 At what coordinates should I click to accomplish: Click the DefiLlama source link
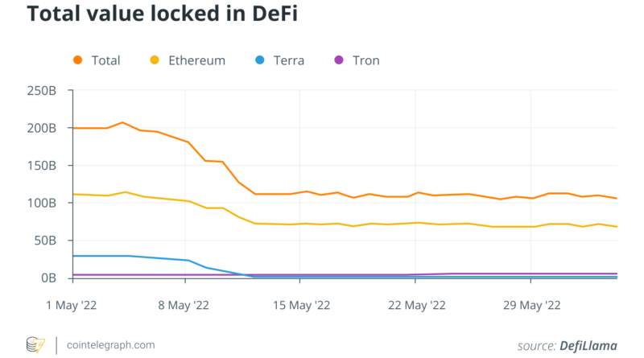[589, 345]
